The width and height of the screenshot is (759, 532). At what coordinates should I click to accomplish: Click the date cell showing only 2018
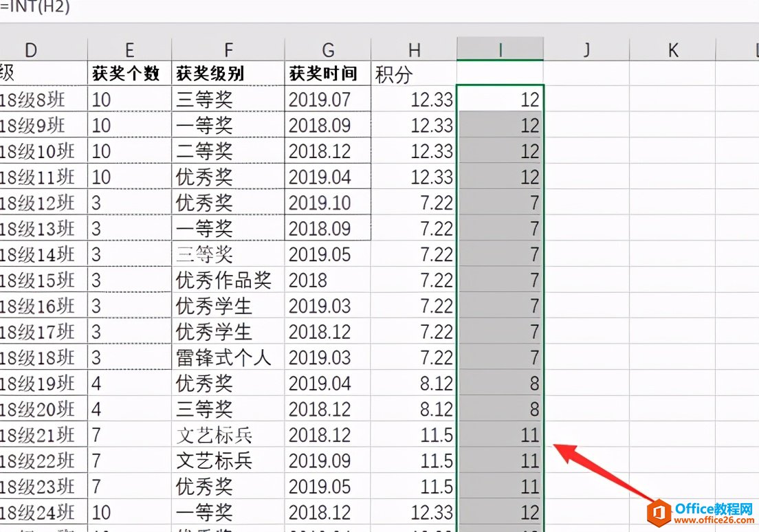[x=328, y=280]
